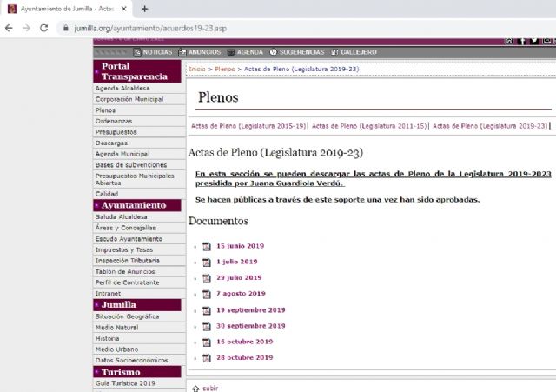Click Inicio in the breadcrumb trail
This screenshot has width=556, height=392.
pyautogui.click(x=197, y=68)
